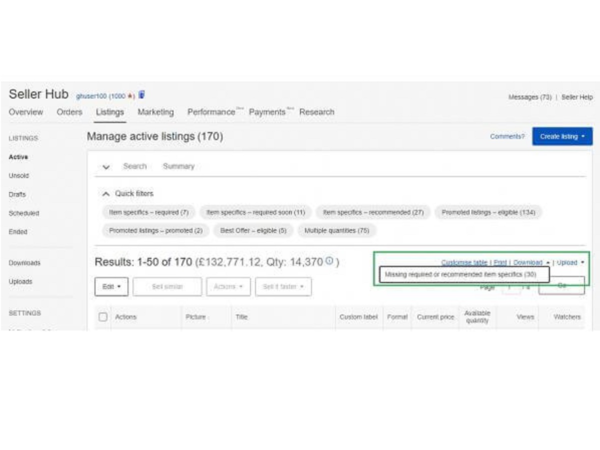Select Drafts in listings sidebar
Image resolution: width=600 pixels, height=450 pixels.
tap(17, 194)
